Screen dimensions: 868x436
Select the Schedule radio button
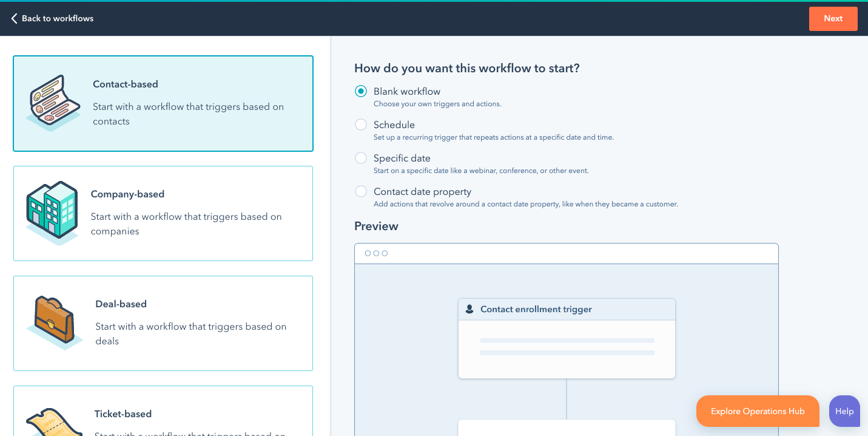pos(361,124)
